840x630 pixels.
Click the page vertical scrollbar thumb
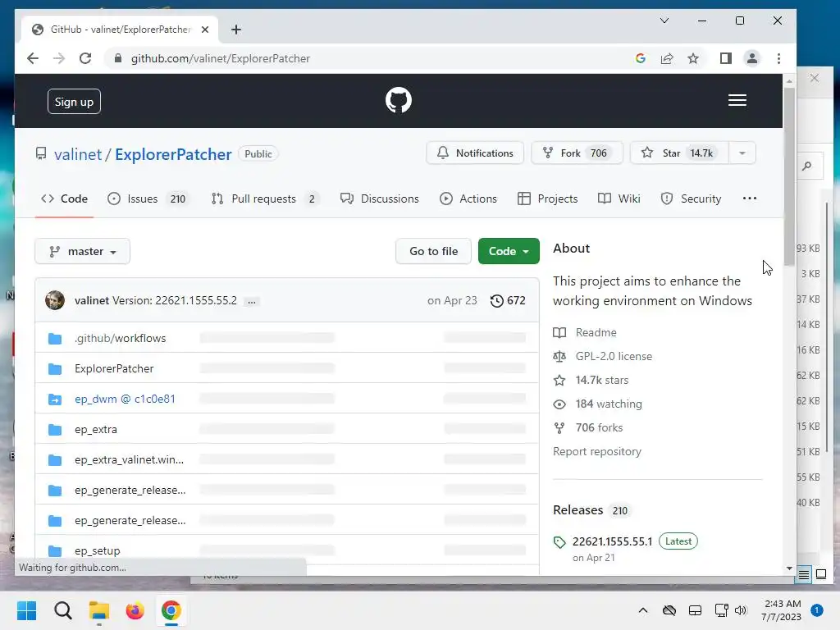[x=789, y=177]
